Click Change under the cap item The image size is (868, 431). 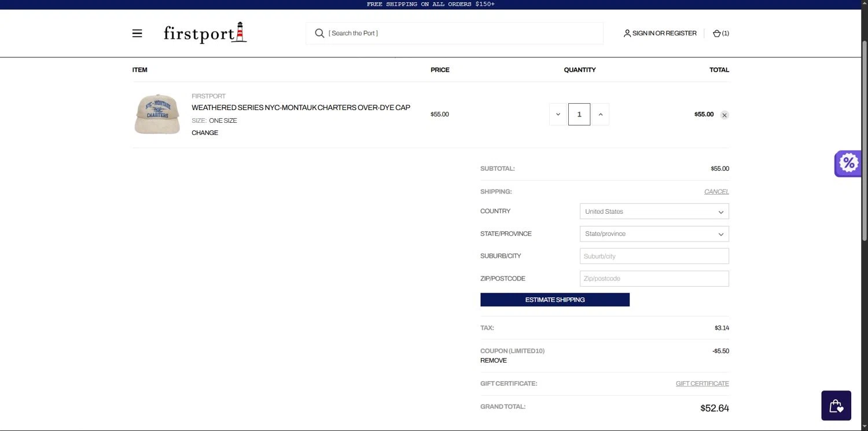(x=205, y=133)
